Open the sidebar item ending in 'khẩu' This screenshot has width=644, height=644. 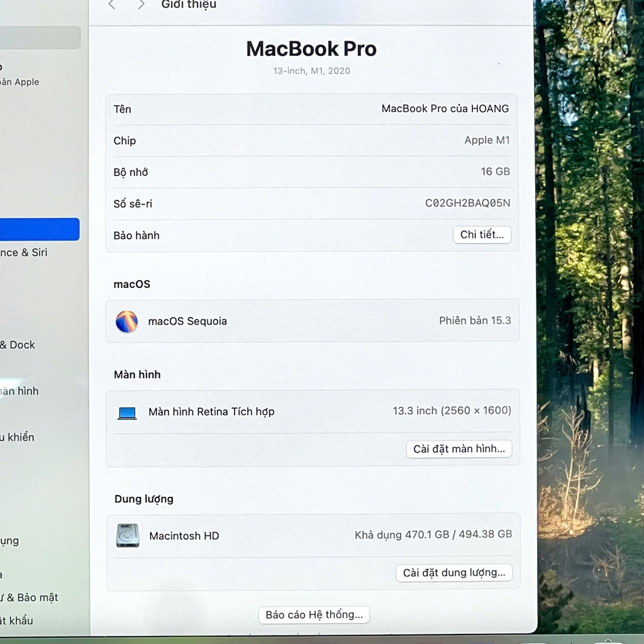(x=16, y=620)
